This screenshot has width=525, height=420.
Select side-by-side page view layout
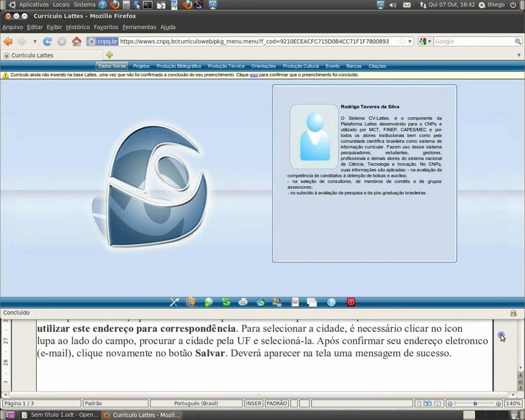[x=428, y=403]
